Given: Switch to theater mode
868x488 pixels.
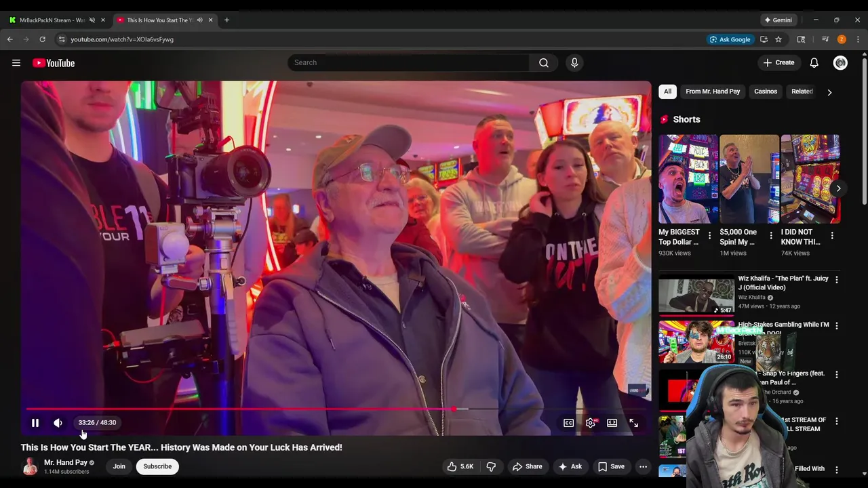Looking at the screenshot, I should 612,423.
